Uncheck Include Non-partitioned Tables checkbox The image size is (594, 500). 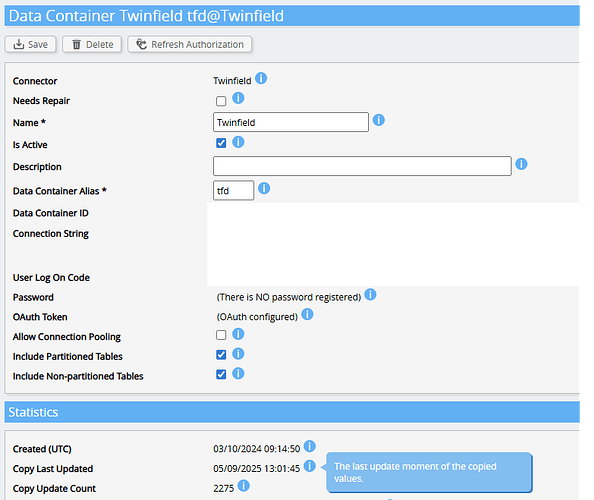(x=221, y=375)
